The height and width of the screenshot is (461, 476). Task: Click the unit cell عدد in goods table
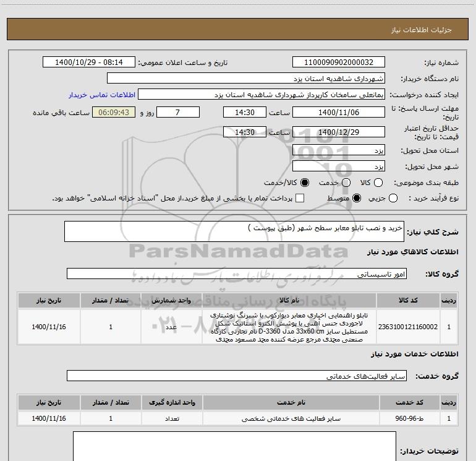click(x=171, y=327)
